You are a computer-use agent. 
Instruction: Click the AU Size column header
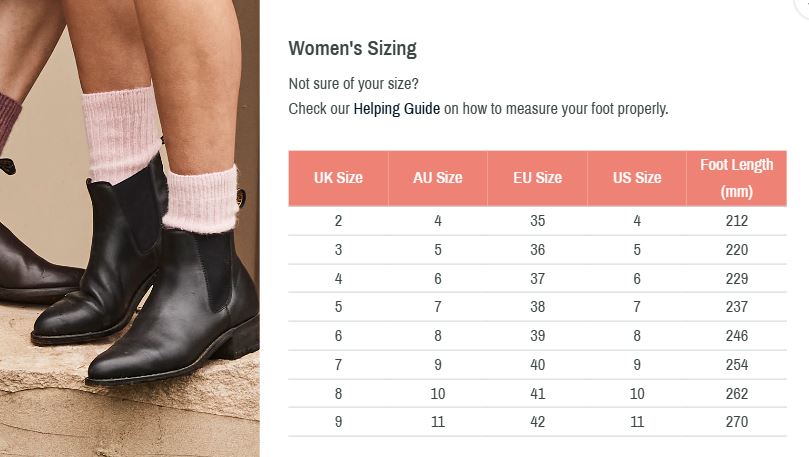pos(438,178)
